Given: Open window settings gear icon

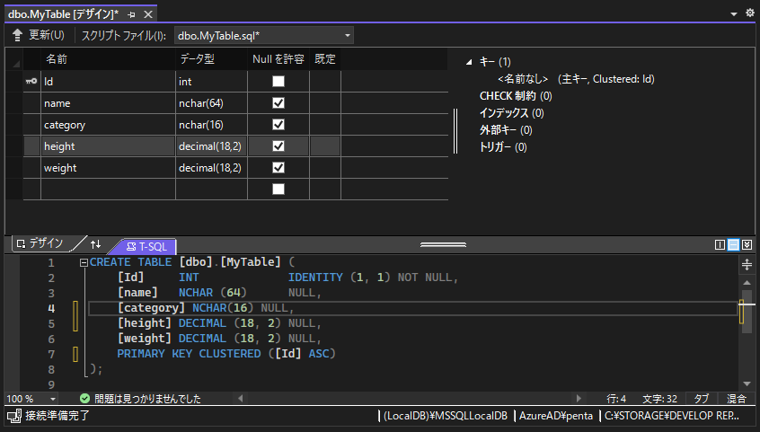Looking at the screenshot, I should 750,13.
